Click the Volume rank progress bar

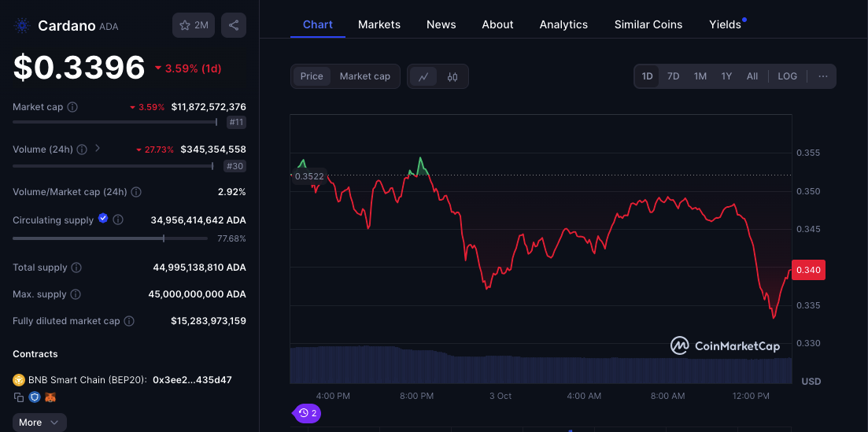pos(113,165)
